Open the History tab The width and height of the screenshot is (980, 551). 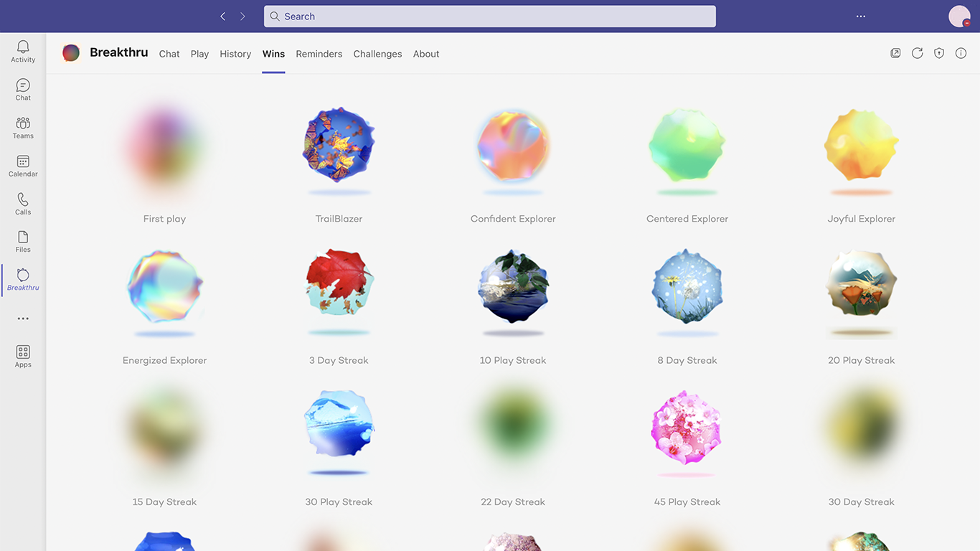[x=235, y=54]
